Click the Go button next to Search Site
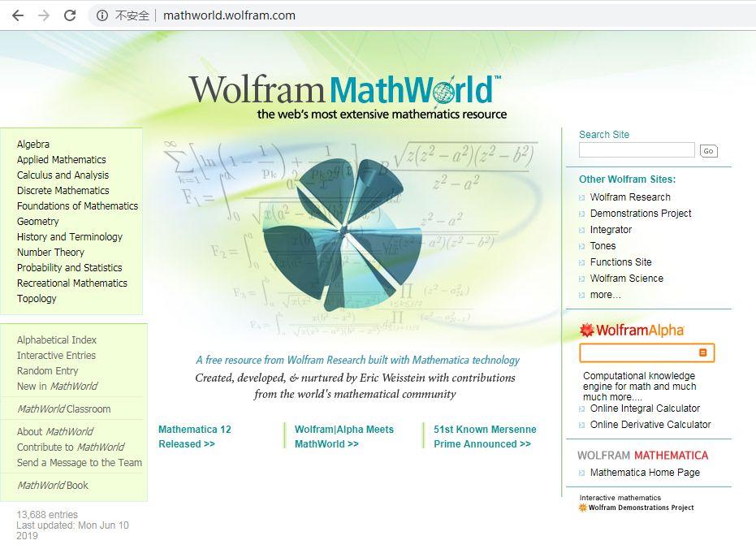The height and width of the screenshot is (549, 756). (708, 151)
